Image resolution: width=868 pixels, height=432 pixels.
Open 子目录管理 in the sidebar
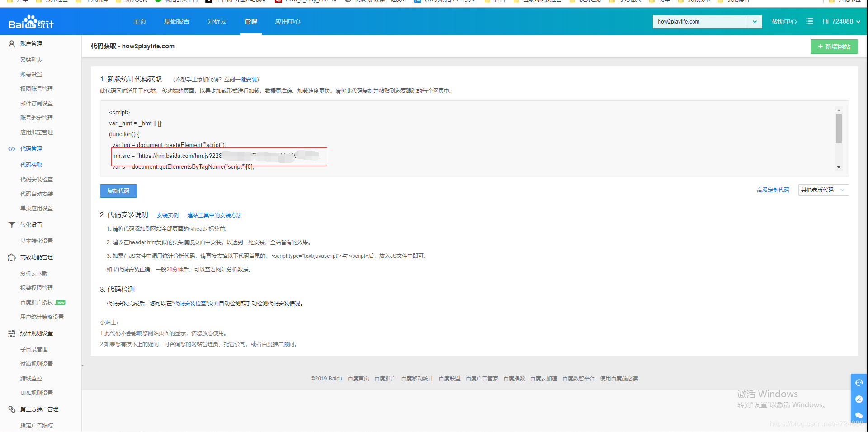click(34, 350)
